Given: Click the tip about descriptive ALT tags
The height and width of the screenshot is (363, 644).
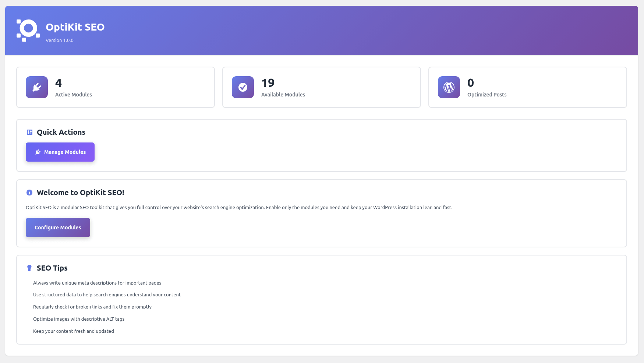Looking at the screenshot, I should [x=79, y=319].
